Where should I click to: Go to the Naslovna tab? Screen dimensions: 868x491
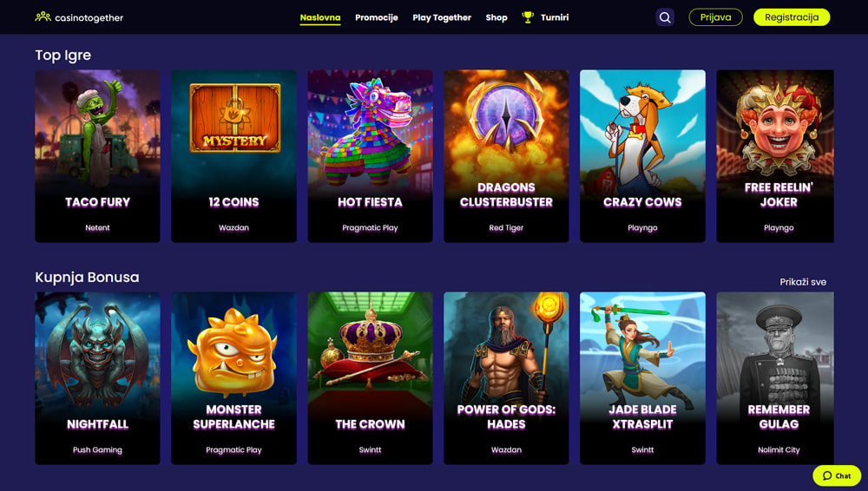pos(320,17)
